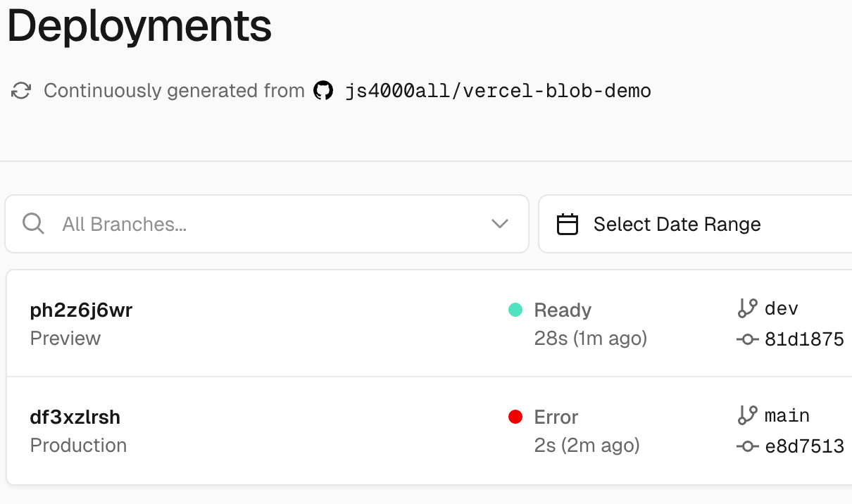Screen dimensions: 852x504
Task: Click the search magnifier icon in branches field
Action: [x=33, y=224]
